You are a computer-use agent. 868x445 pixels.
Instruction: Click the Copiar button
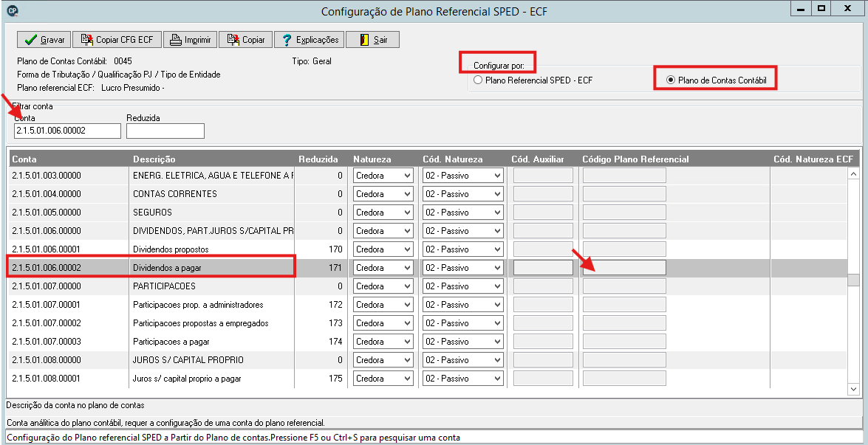pyautogui.click(x=245, y=40)
